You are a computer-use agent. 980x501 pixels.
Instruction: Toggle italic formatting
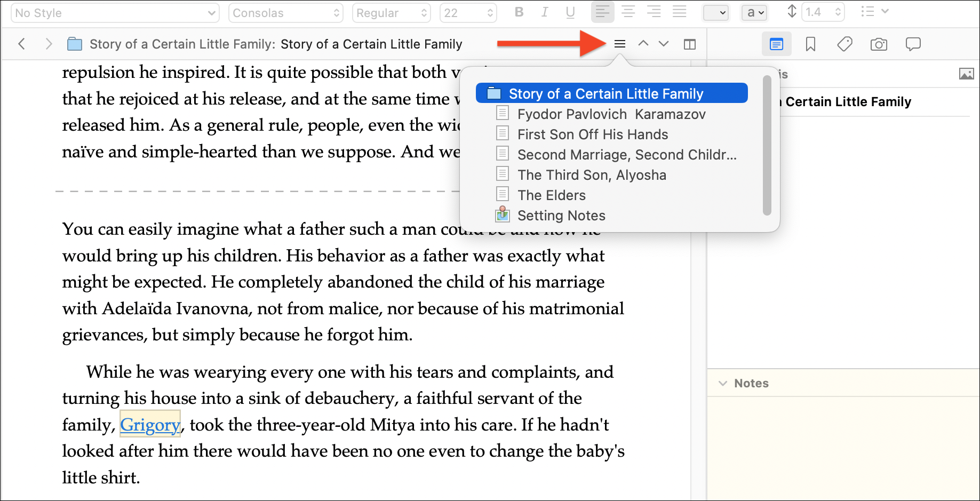coord(544,12)
